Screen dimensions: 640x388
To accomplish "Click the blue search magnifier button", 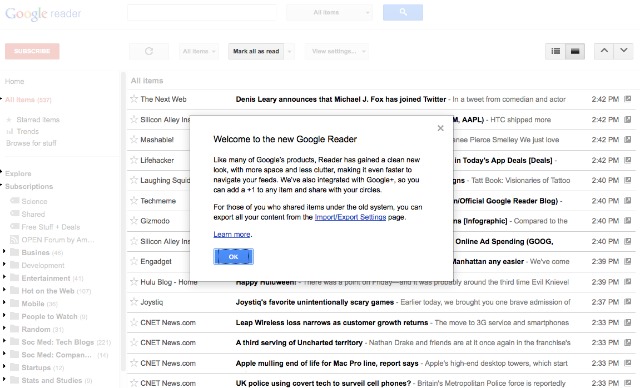I will (x=403, y=12).
